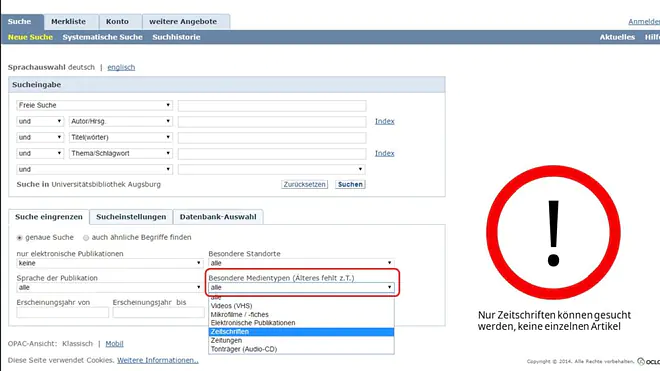
Task: Open the weitere Angebote tab
Action: [183, 21]
